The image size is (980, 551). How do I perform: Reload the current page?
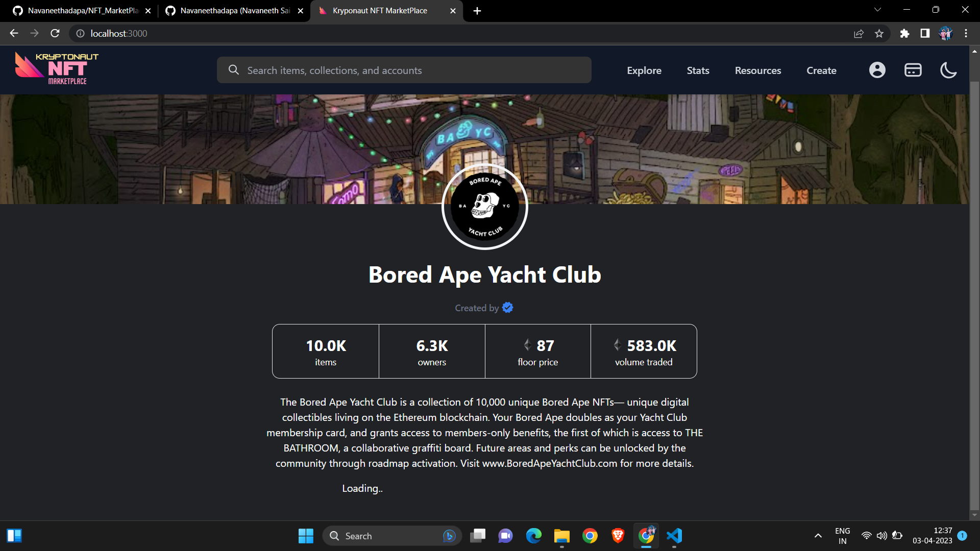click(55, 34)
